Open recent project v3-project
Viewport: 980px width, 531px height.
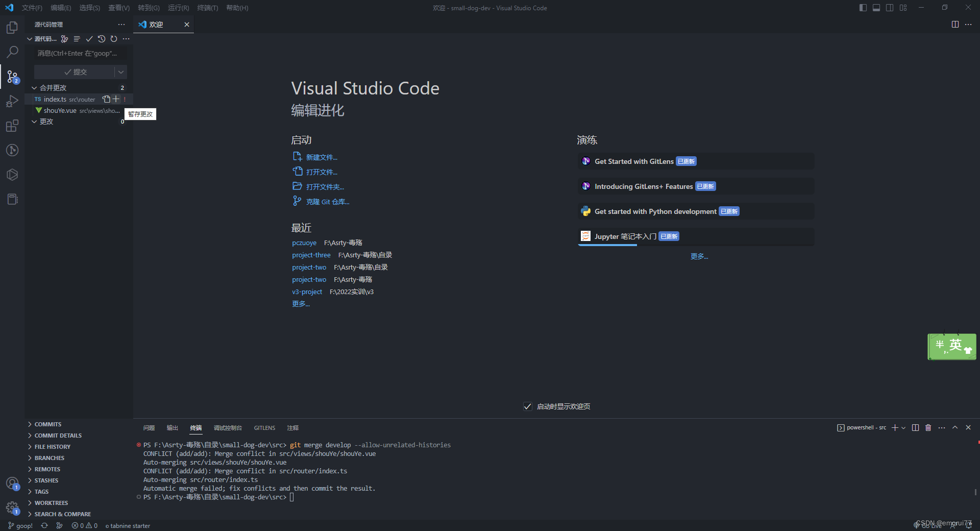307,292
